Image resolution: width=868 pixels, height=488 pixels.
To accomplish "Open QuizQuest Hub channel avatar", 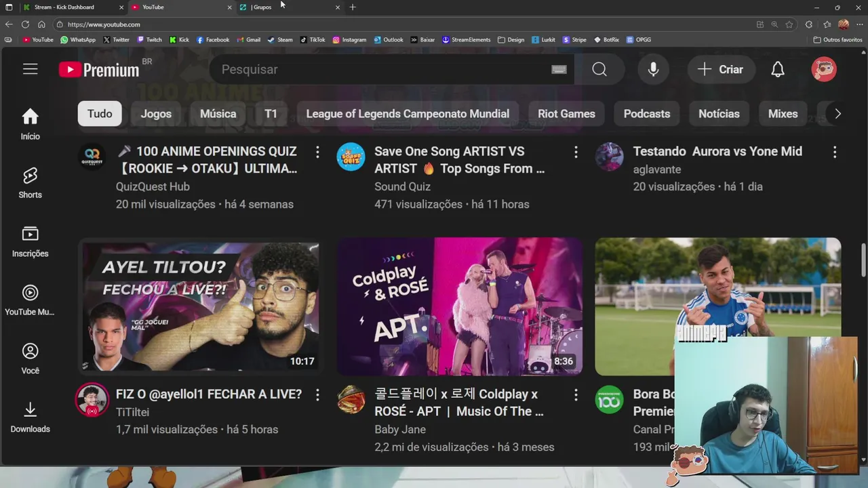I will tap(92, 157).
